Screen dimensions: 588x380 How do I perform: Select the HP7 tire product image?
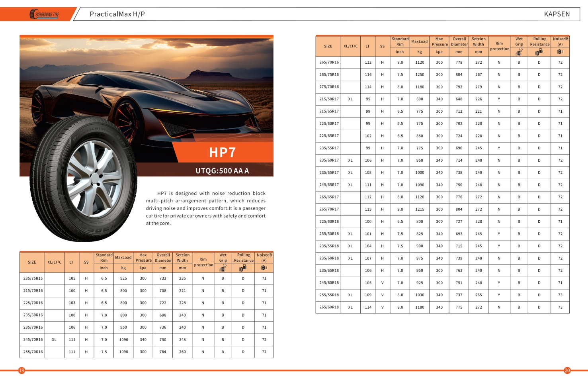point(83,179)
